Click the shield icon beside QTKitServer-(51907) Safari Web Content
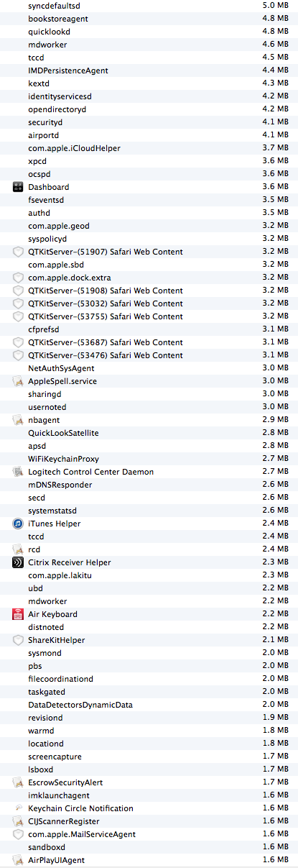298x868 pixels. pos(19,252)
